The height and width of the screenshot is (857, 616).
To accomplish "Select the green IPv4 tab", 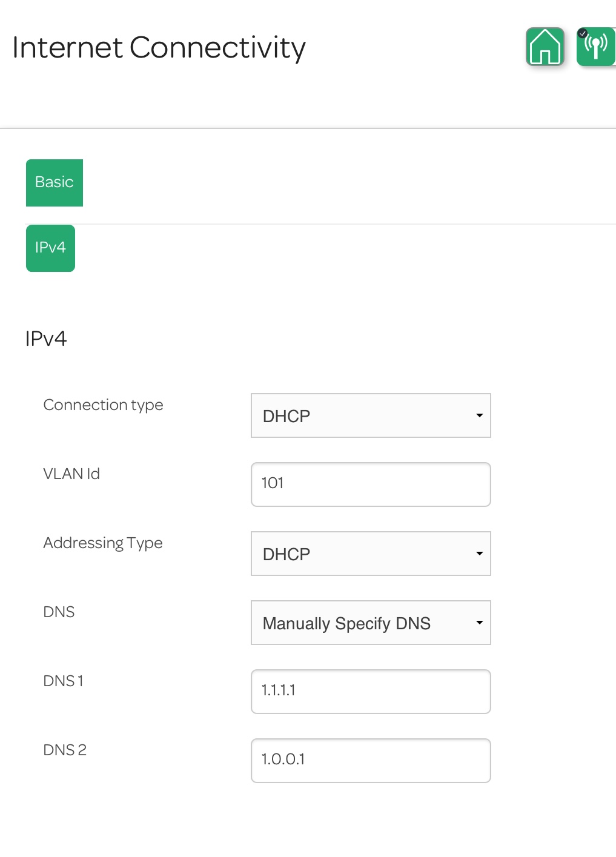I will (50, 248).
